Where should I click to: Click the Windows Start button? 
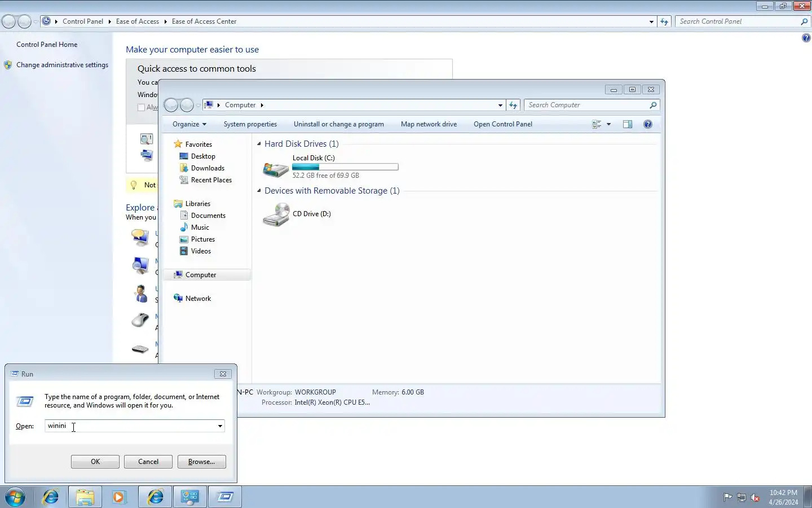[x=15, y=497]
